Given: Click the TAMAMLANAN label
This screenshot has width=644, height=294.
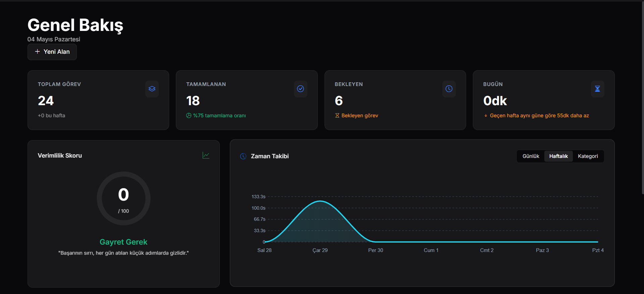Looking at the screenshot, I should [206, 84].
